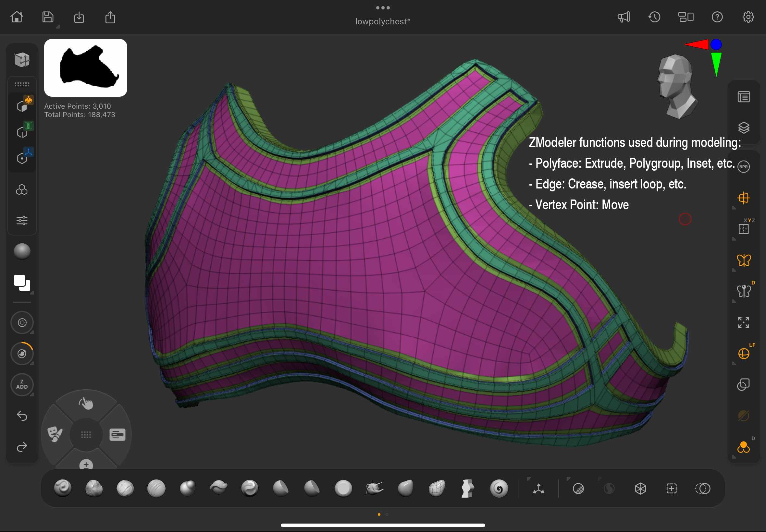Open the undo history clock icon
Screen dimensions: 766x532
click(654, 17)
